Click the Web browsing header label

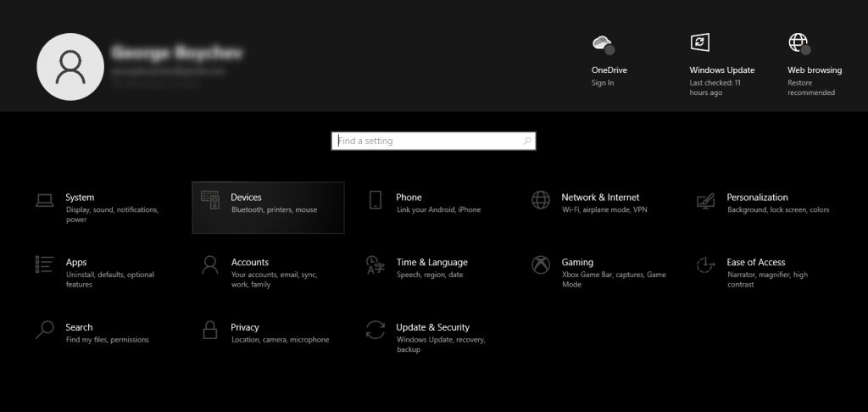click(x=815, y=70)
